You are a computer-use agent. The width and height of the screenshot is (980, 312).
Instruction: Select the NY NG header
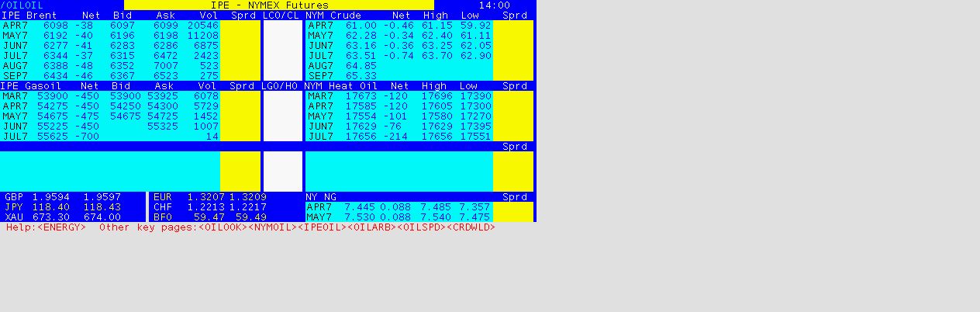pos(321,197)
